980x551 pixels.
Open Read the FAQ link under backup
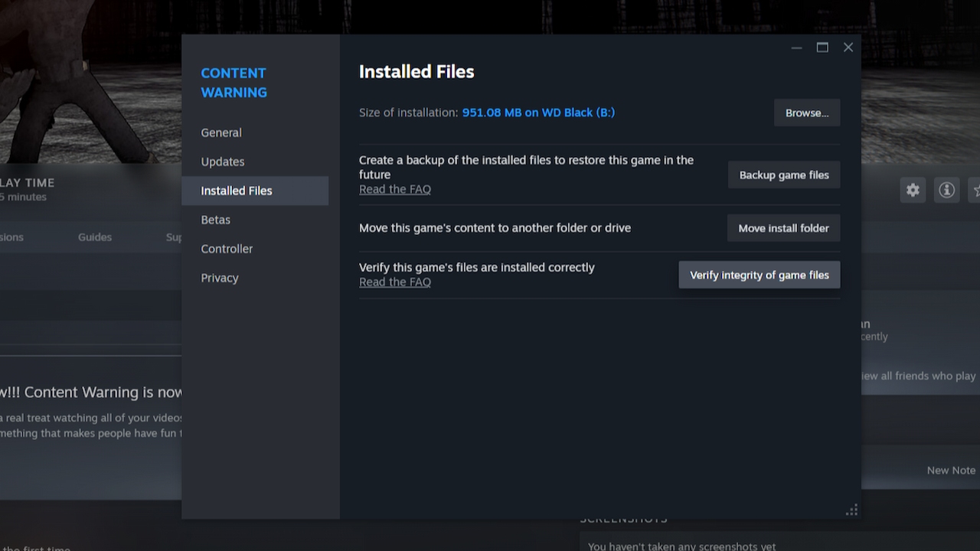[x=395, y=189]
